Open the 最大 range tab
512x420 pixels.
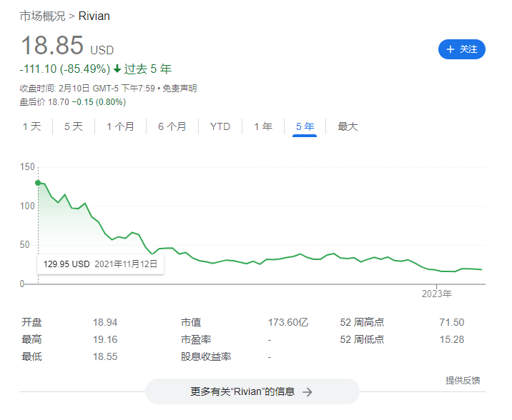(x=348, y=126)
